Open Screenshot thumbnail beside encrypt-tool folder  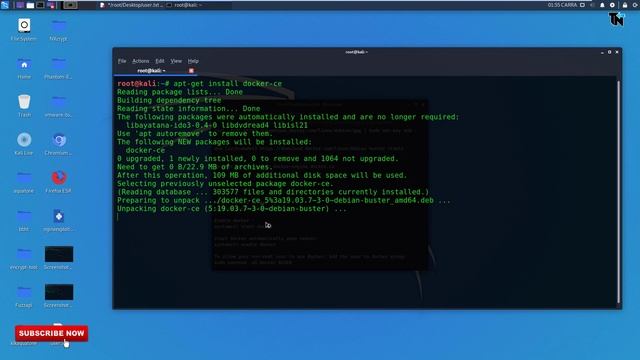59,254
